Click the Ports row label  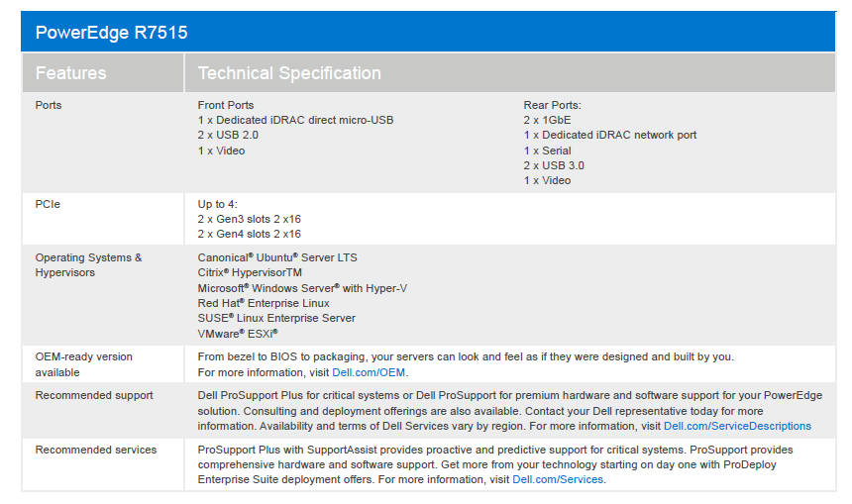point(49,105)
